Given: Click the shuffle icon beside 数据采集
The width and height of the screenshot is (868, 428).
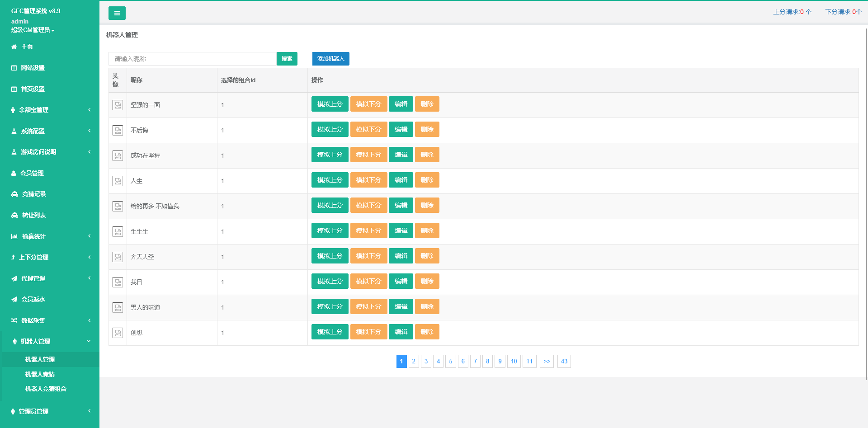Looking at the screenshot, I should click(x=14, y=320).
